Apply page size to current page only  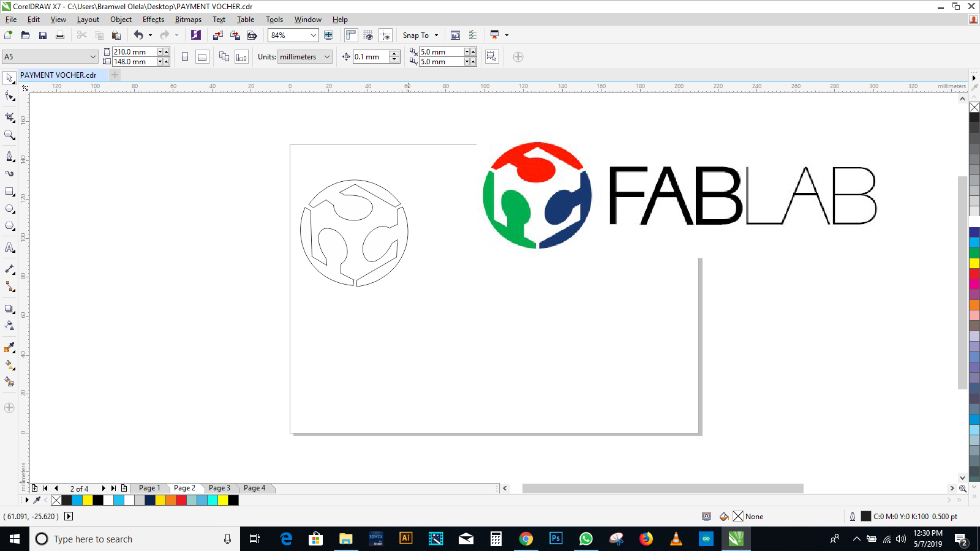click(241, 57)
